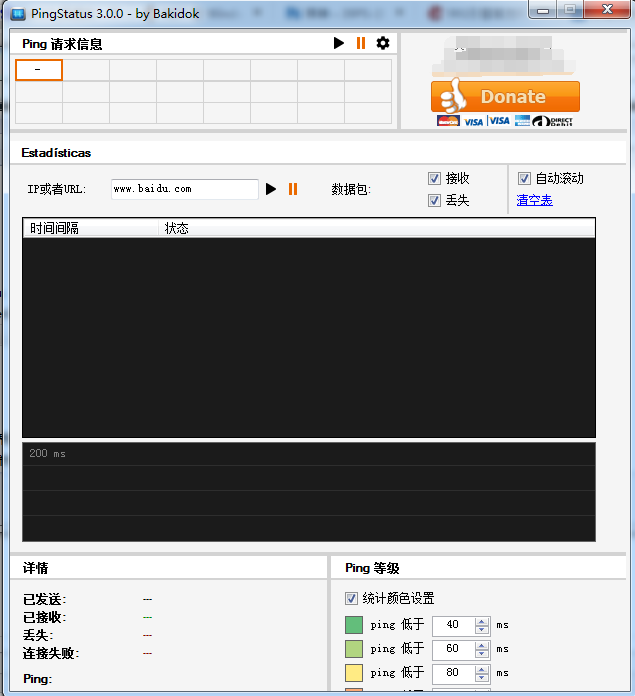
Task: Toggle the 自动滚动 checkbox
Action: pyautogui.click(x=524, y=178)
